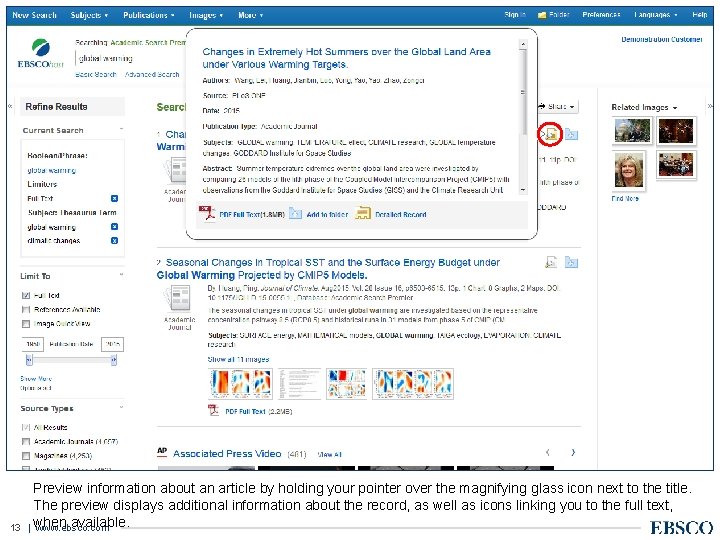
Task: Click the right handle of the publication date slider
Action: tap(113, 360)
